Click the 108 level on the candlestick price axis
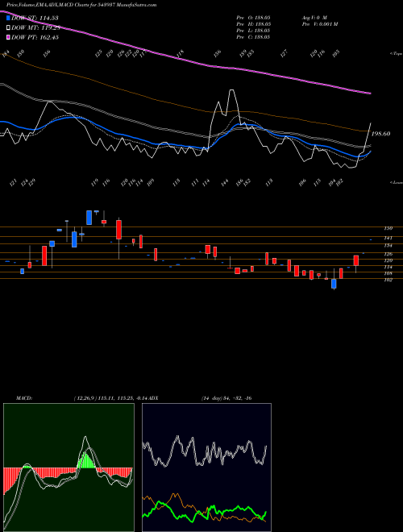 [x=388, y=273]
